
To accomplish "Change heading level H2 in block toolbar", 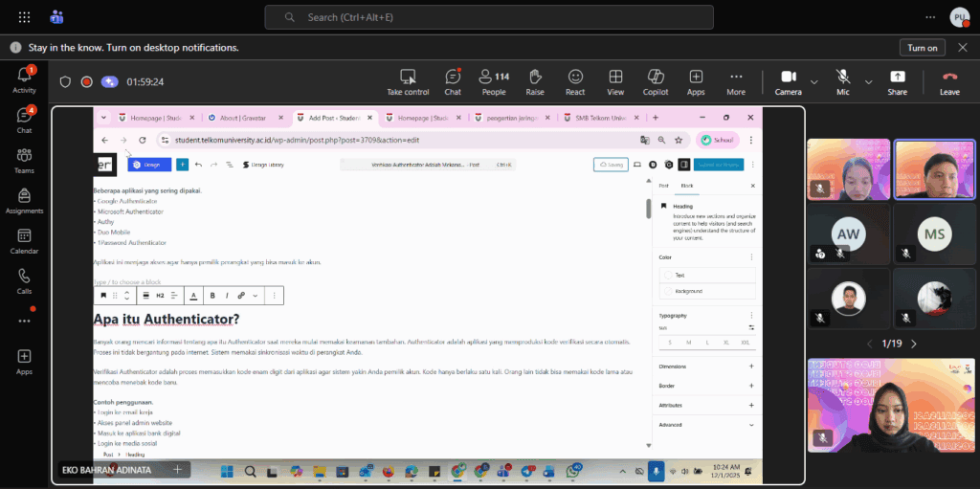I will pos(160,295).
